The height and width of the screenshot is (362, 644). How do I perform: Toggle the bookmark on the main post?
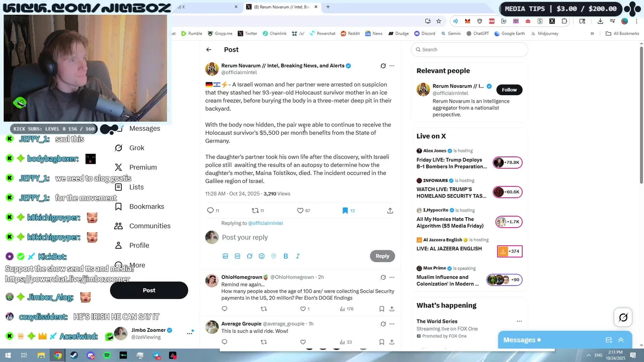(x=345, y=211)
